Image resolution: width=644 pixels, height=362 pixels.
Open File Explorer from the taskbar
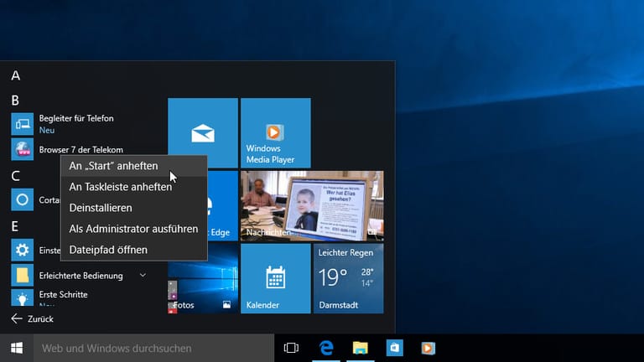pyautogui.click(x=361, y=348)
